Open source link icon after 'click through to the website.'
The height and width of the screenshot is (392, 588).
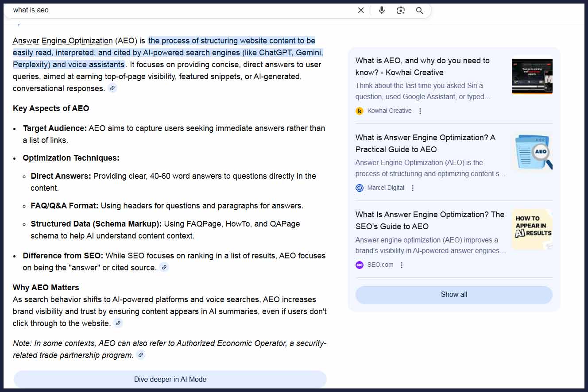pos(118,323)
